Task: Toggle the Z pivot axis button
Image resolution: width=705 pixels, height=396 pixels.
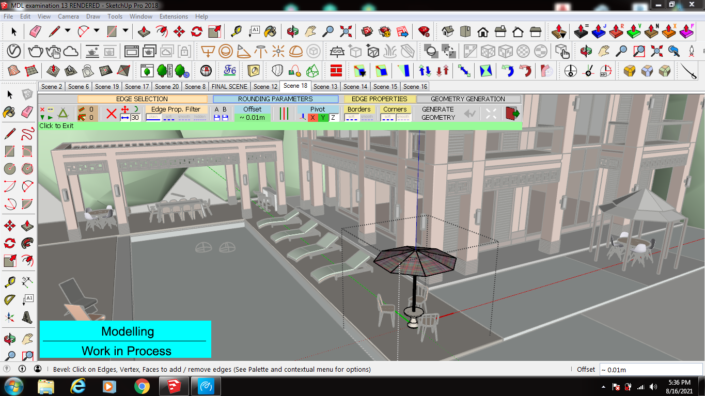Action: 333,118
